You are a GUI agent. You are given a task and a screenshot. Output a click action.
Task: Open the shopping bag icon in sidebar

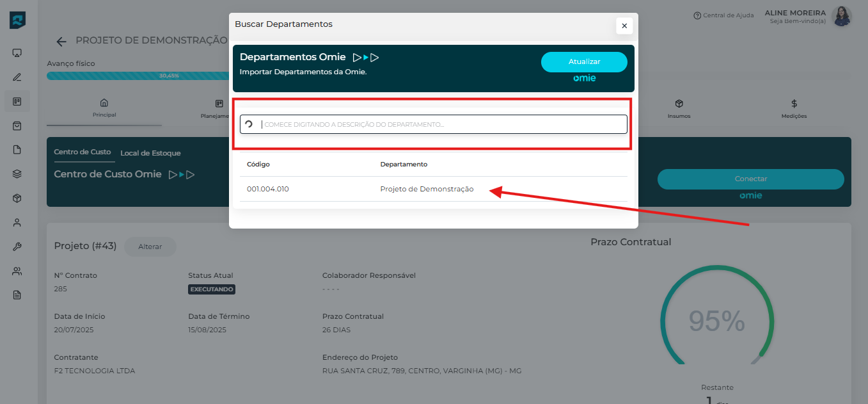pyautogui.click(x=17, y=126)
